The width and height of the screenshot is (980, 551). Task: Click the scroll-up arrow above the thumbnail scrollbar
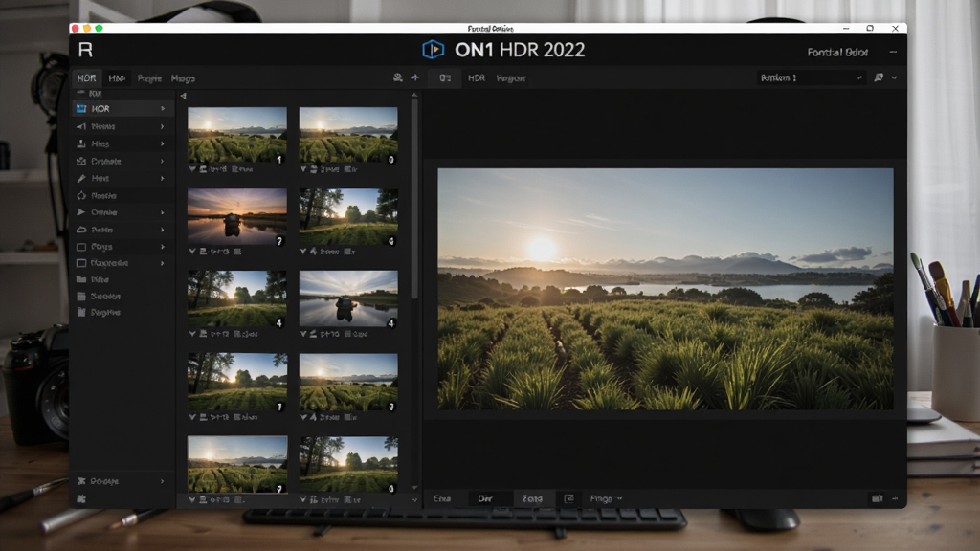[x=414, y=96]
